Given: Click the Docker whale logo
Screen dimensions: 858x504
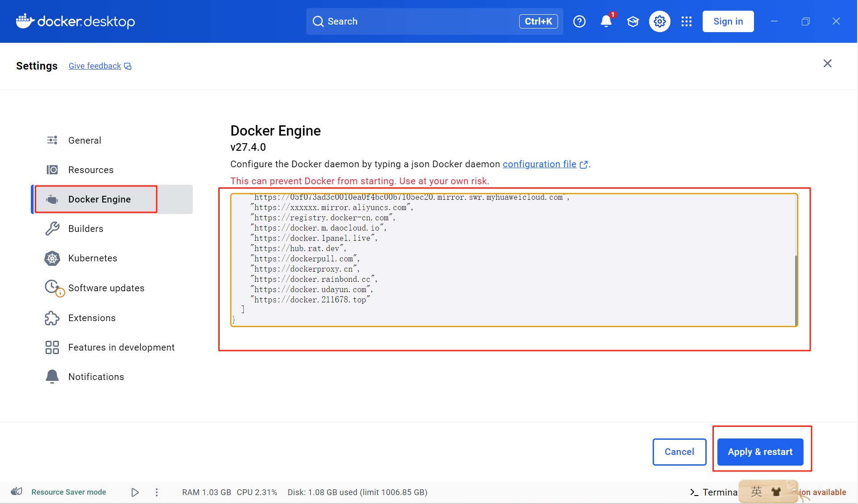Looking at the screenshot, I should 25,21.
